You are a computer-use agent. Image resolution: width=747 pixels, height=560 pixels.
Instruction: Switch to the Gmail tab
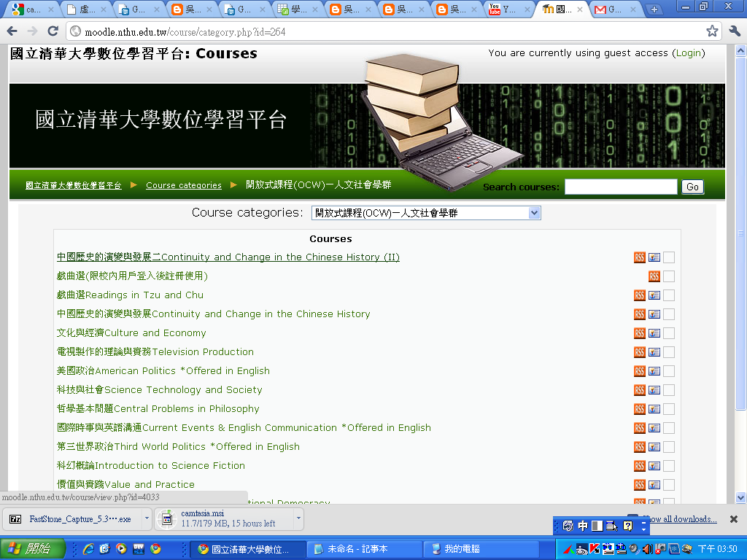(x=614, y=9)
